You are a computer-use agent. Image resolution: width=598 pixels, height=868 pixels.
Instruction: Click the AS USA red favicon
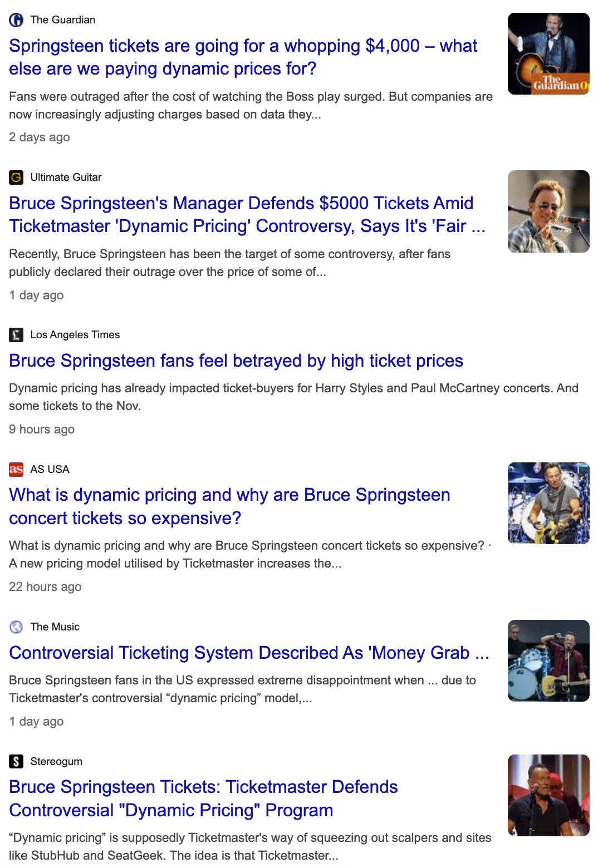(x=16, y=470)
